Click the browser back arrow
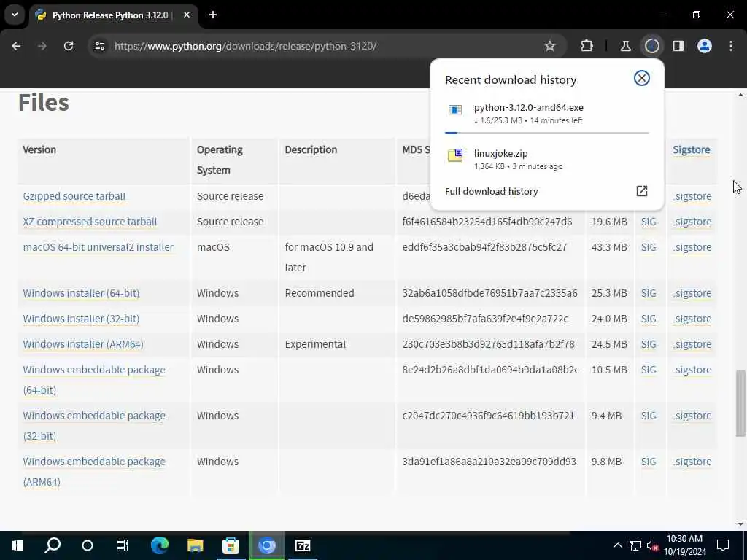The image size is (747, 560). coord(16,46)
